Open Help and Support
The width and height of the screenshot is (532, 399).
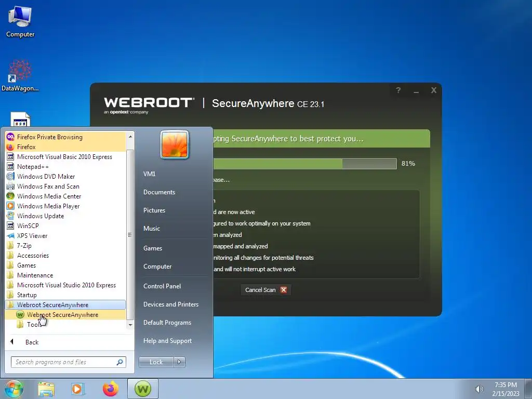168,341
